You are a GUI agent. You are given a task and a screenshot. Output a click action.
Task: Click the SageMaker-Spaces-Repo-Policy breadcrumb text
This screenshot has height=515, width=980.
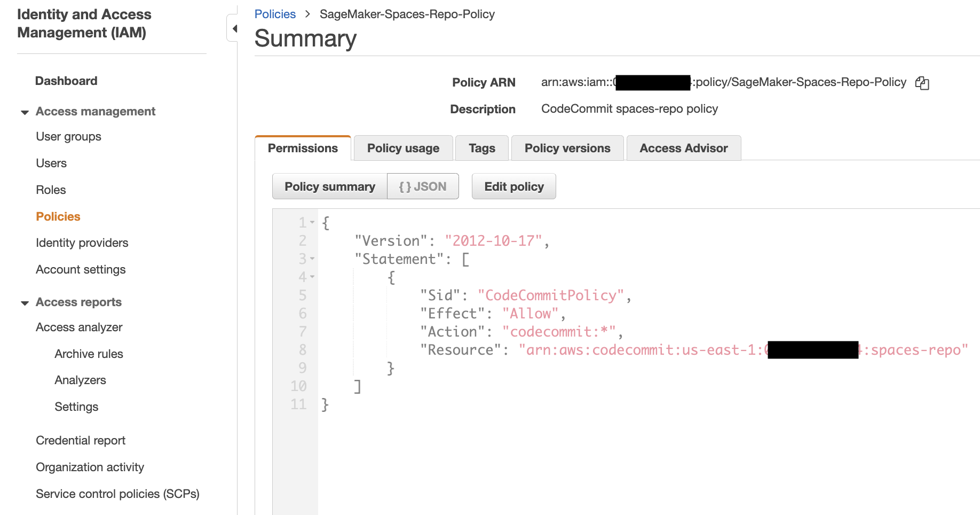coord(407,14)
